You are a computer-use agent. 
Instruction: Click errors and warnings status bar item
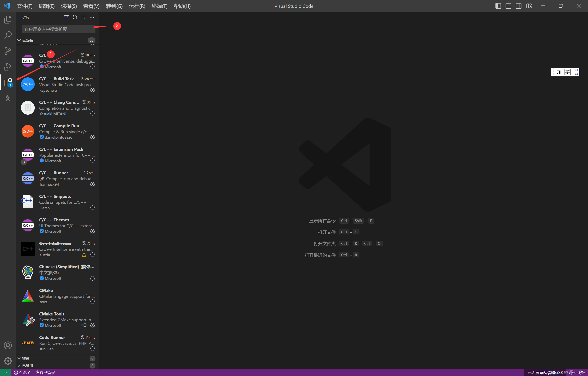22,373
